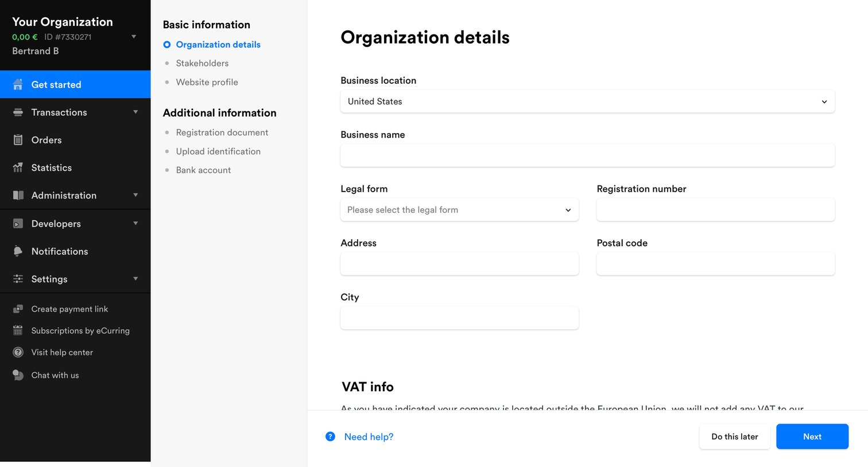Click the Next button

(x=812, y=437)
